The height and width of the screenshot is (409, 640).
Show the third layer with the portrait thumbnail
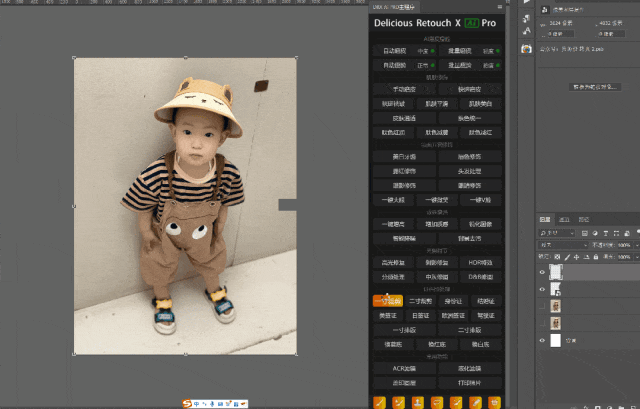pyautogui.click(x=542, y=307)
